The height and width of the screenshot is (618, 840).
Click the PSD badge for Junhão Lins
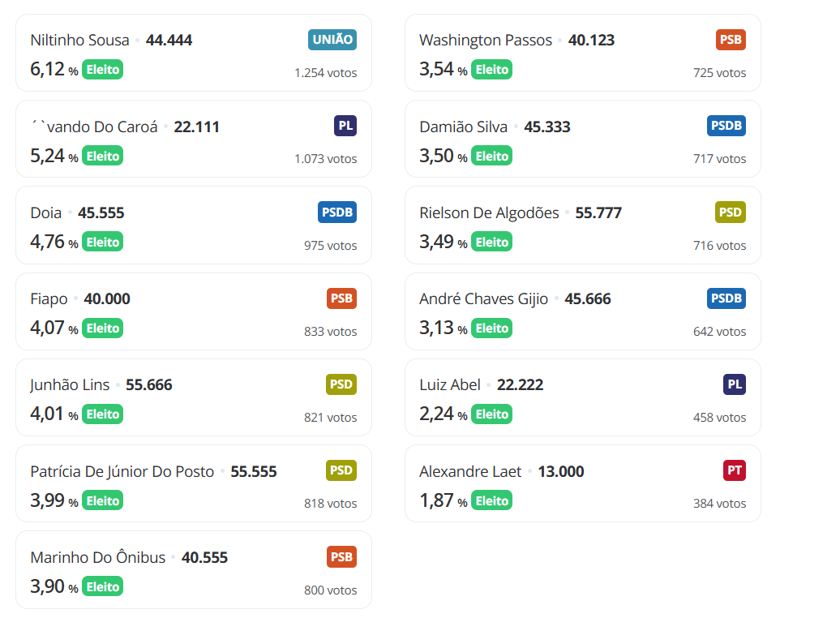(x=341, y=384)
